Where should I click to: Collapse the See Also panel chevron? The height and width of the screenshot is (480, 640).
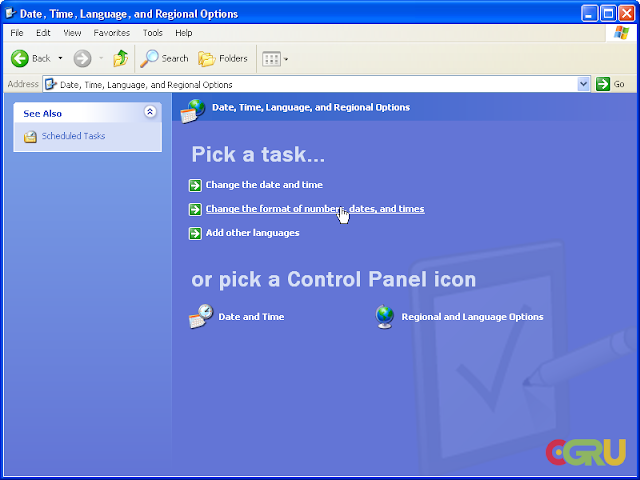[x=150, y=112]
